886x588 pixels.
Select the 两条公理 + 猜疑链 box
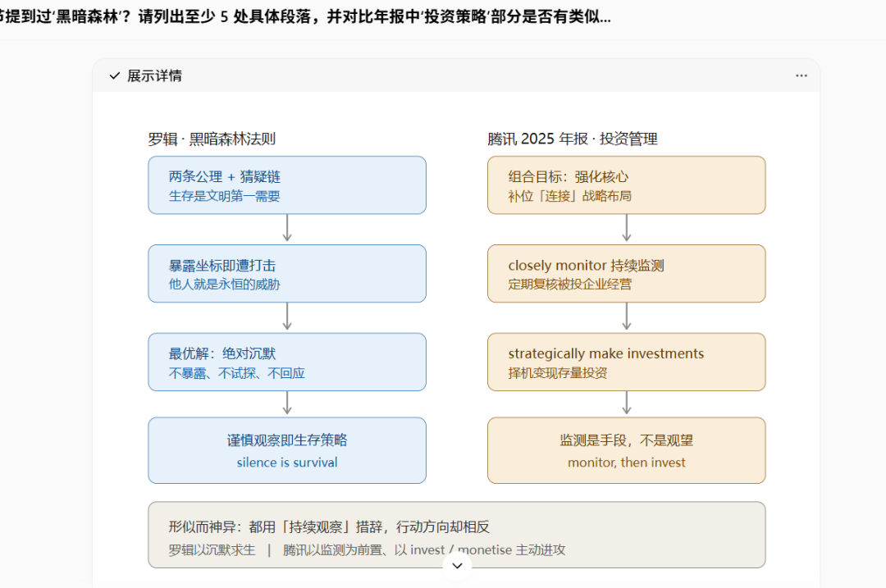287,185
